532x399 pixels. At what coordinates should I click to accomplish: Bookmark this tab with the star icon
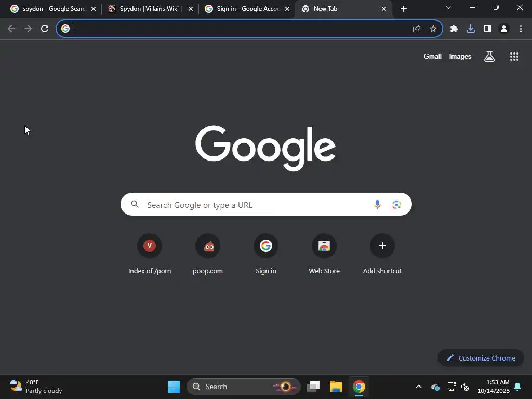(433, 29)
